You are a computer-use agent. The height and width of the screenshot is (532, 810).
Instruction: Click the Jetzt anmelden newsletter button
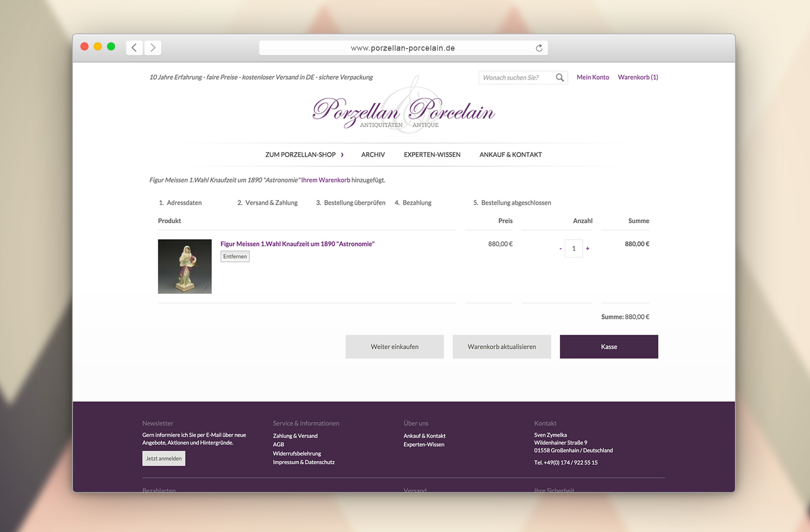(x=164, y=458)
